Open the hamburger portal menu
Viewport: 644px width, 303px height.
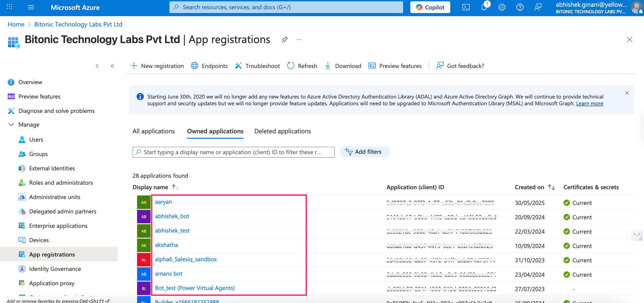(31, 7)
